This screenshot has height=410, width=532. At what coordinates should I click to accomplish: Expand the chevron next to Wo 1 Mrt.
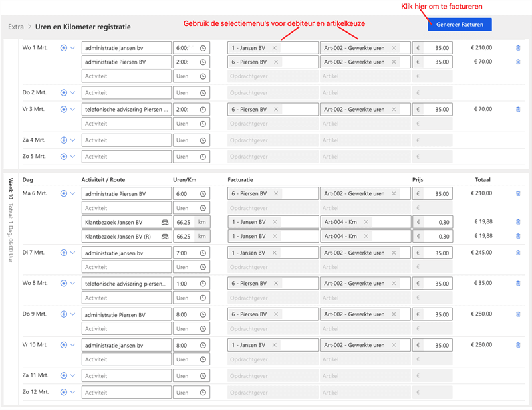point(72,48)
